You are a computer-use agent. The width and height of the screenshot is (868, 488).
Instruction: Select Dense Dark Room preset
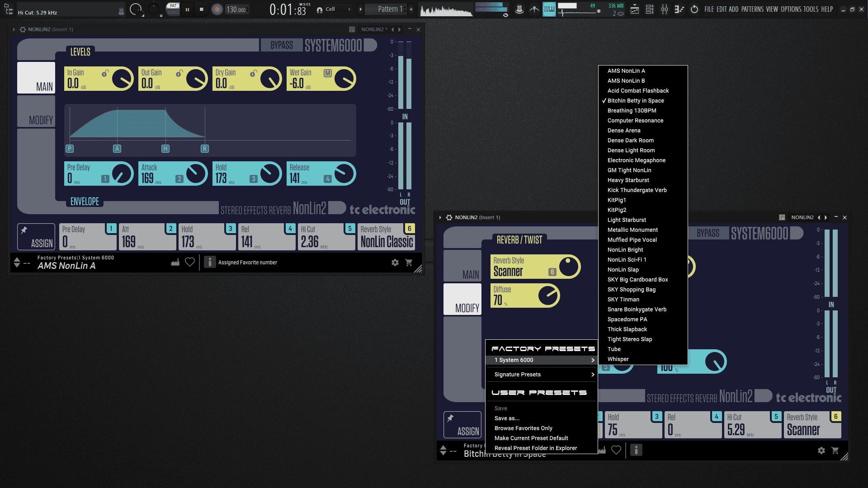click(x=643, y=141)
